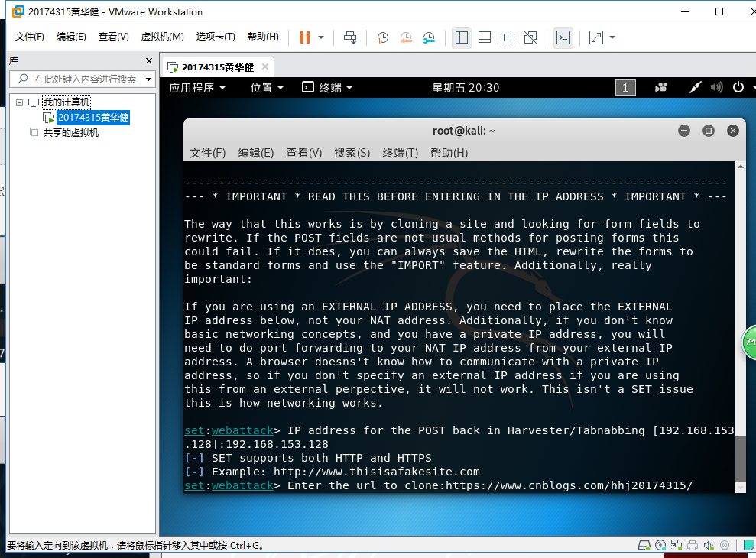This screenshot has width=756, height=558.
Task: Enter full screen mode icon
Action: pos(508,37)
